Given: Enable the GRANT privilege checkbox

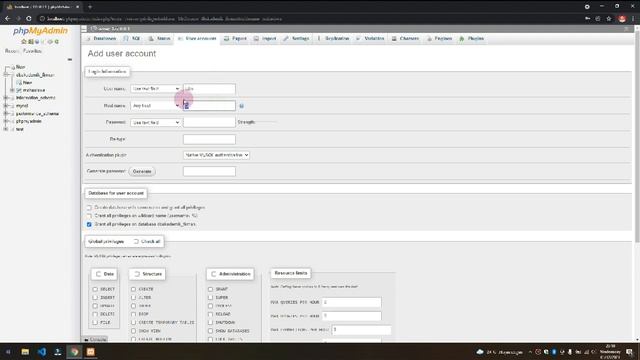Looking at the screenshot, I should click(x=210, y=289).
